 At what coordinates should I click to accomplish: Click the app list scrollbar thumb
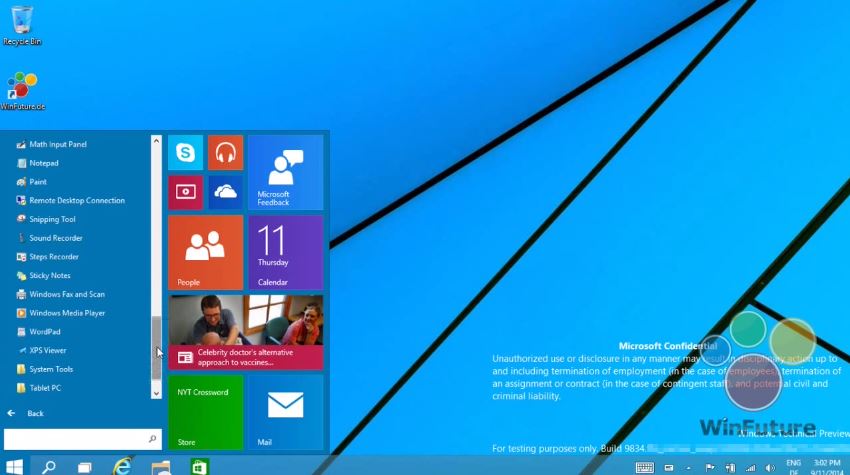tap(156, 348)
